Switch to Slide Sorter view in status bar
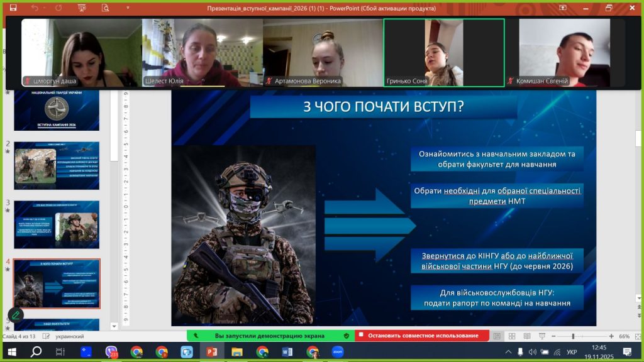Screen dimensions: 644x362 (511, 336)
